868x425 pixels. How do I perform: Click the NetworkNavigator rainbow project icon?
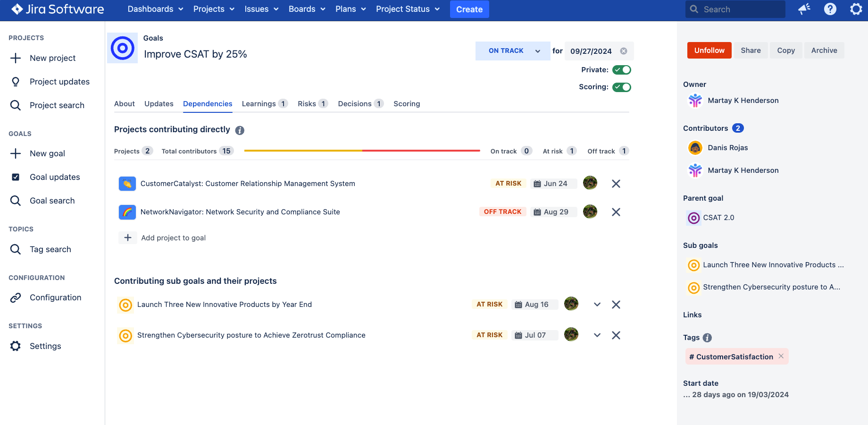click(x=127, y=212)
